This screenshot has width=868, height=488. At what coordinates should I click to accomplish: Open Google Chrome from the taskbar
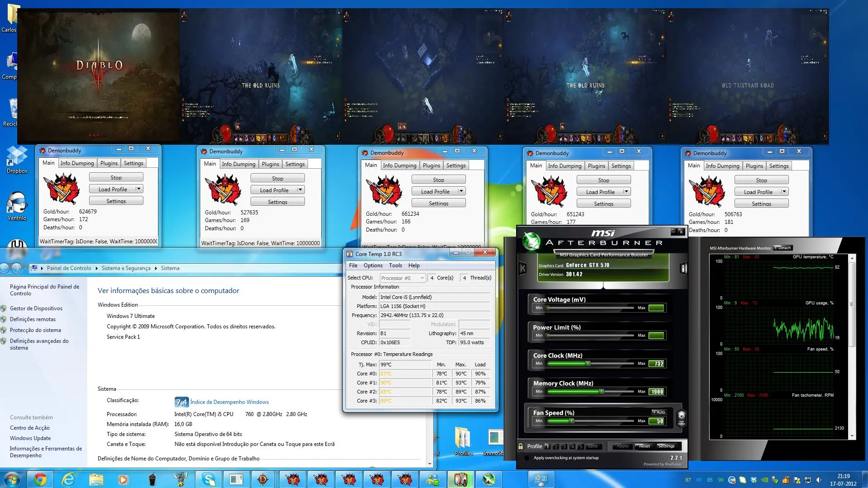coord(40,479)
